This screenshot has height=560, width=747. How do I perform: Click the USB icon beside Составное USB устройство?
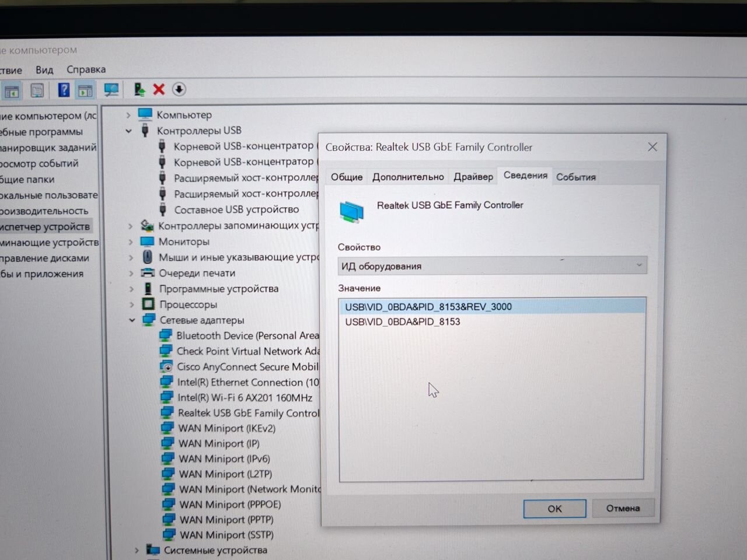163,209
